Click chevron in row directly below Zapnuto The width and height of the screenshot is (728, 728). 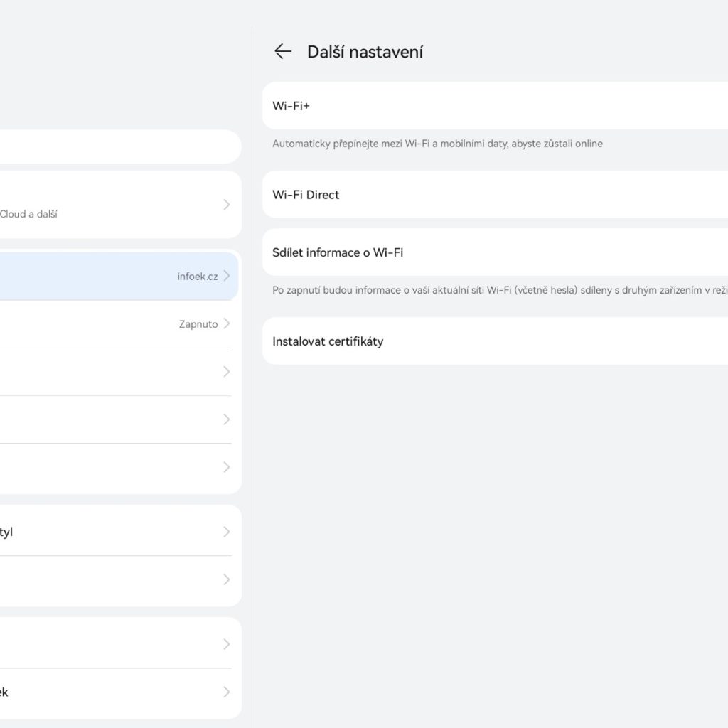[226, 372]
